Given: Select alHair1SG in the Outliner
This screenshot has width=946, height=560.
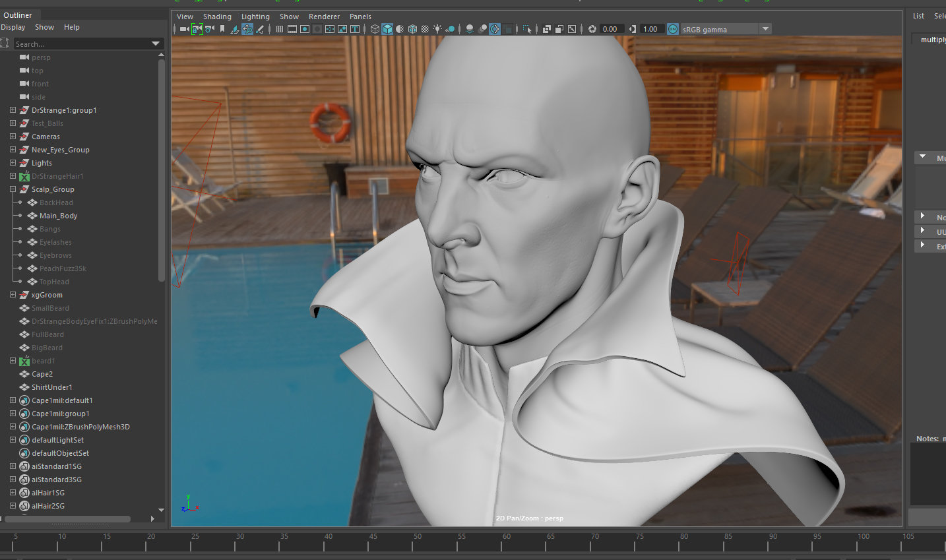Looking at the screenshot, I should coord(48,493).
